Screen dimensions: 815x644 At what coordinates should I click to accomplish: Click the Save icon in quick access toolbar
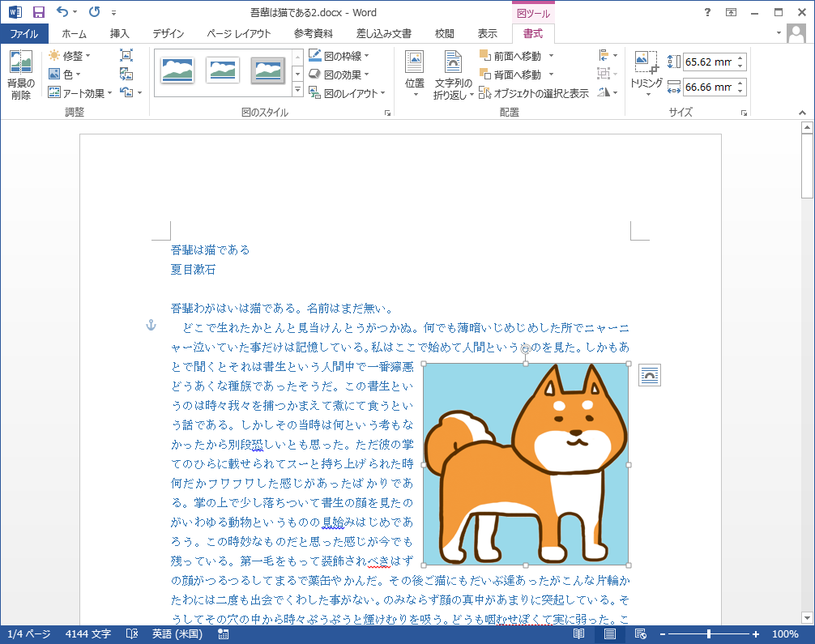coord(38,12)
